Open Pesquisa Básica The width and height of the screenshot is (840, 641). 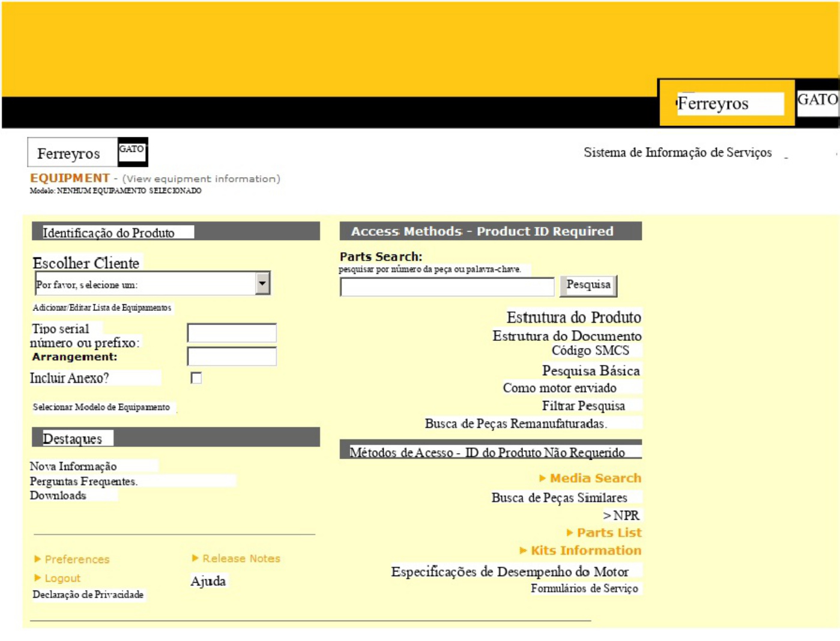pos(591,371)
